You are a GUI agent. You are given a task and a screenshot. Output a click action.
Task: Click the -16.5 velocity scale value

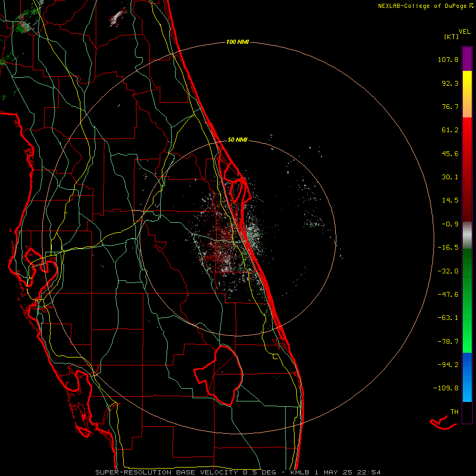coord(448,248)
